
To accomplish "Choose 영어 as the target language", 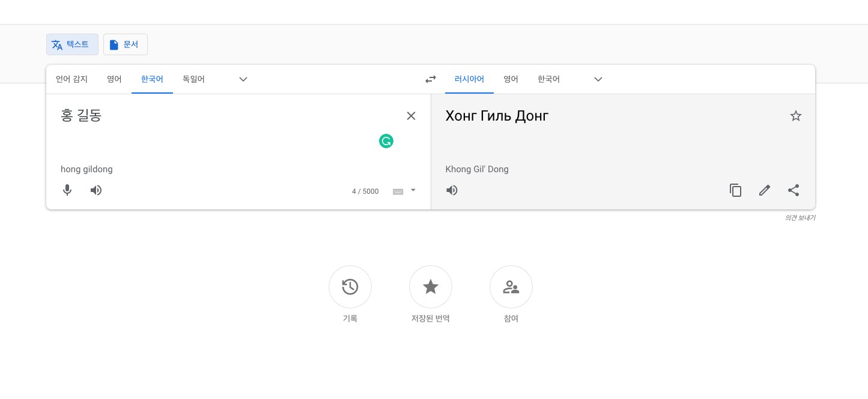I will [511, 79].
